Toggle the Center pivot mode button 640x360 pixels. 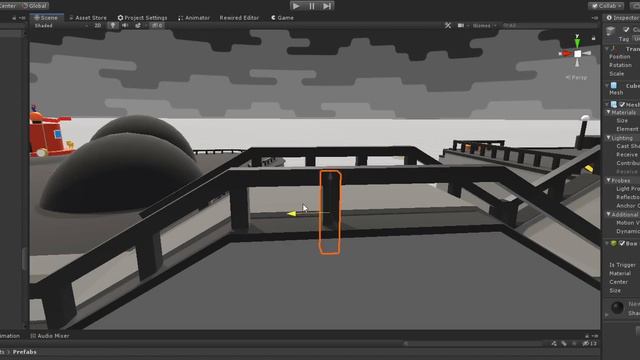point(7,6)
